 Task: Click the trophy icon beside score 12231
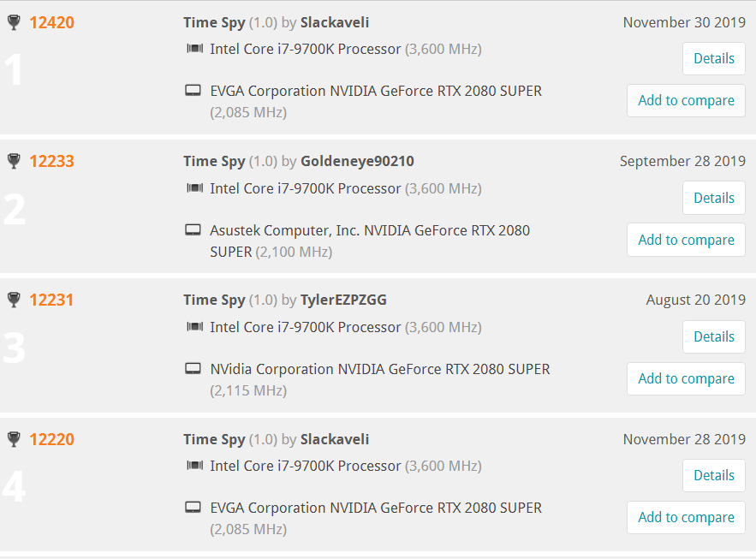click(14, 300)
